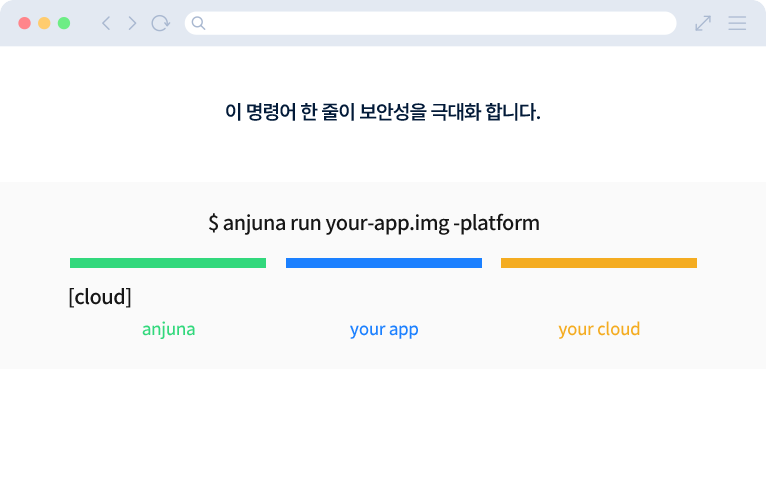Click the address bar input field
The image size is (766, 490).
(x=430, y=23)
